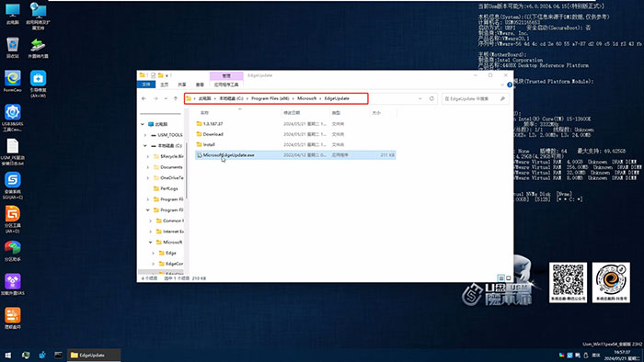Screen dimensions: 644x362
Task: Expand the Common Files tree node
Action: tap(151, 221)
